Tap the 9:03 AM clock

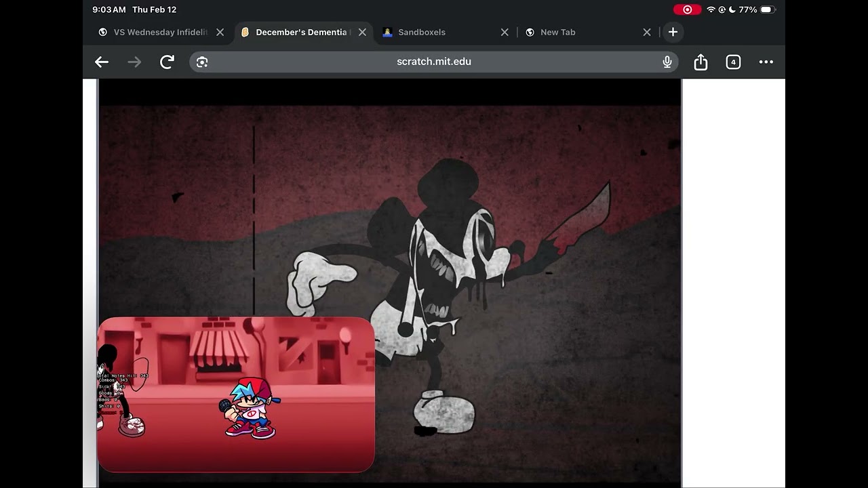click(109, 9)
